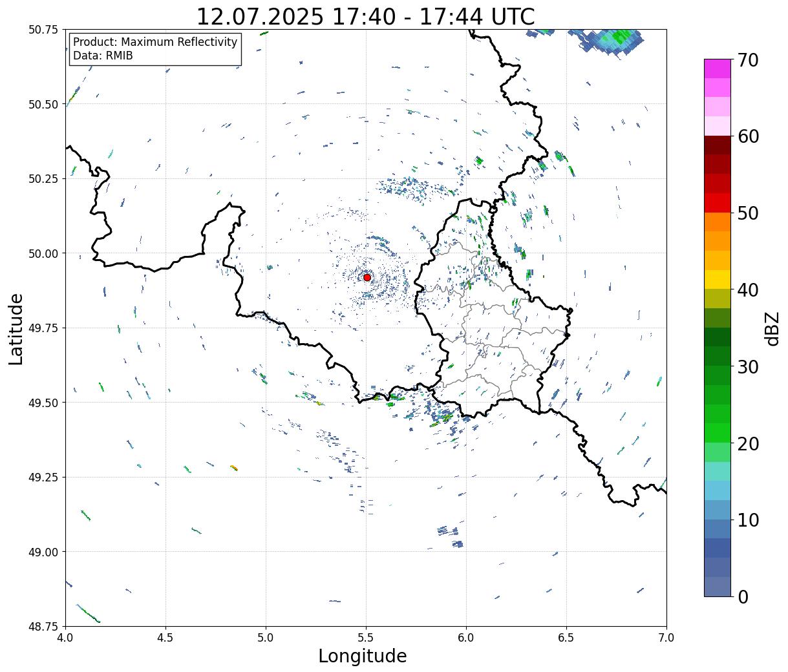
Task: Click the colorbar tick label 10
Action: [x=748, y=520]
